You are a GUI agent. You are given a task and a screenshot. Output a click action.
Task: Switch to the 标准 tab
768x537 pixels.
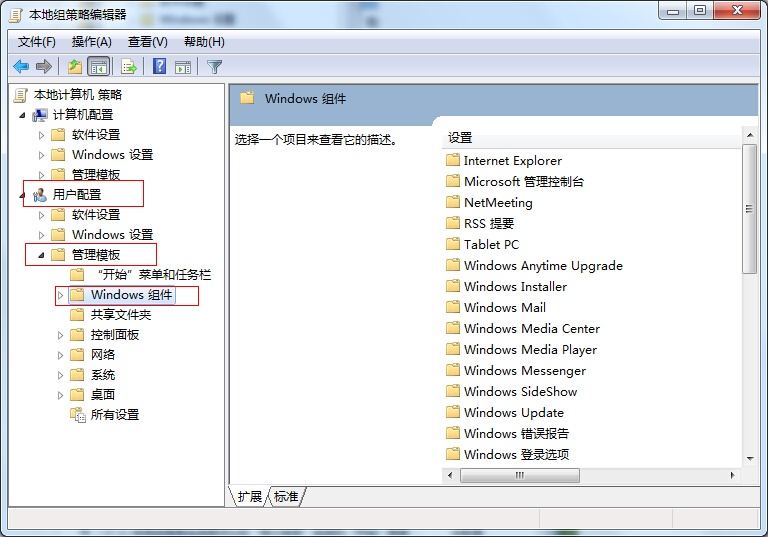pos(286,496)
